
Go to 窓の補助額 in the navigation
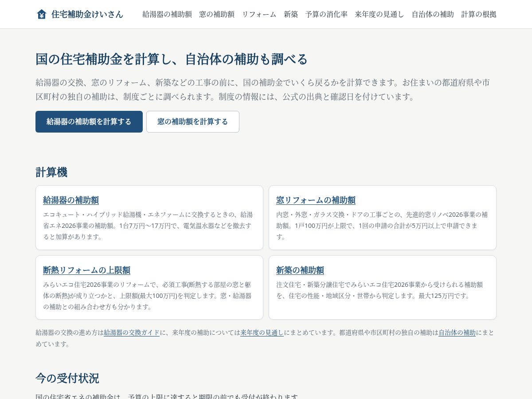[217, 14]
